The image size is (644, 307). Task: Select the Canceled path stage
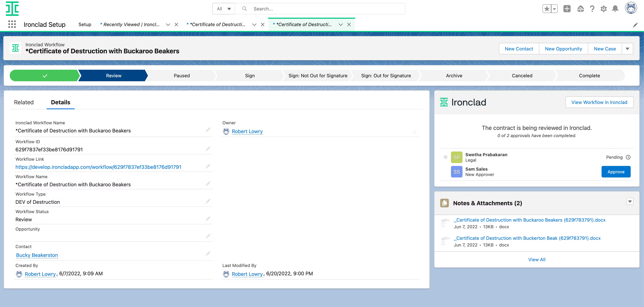[x=522, y=76]
